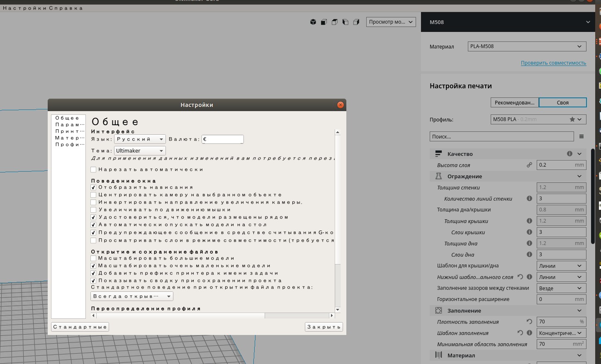Click the Стандартные button
Image resolution: width=601 pixels, height=364 pixels.
(x=80, y=327)
